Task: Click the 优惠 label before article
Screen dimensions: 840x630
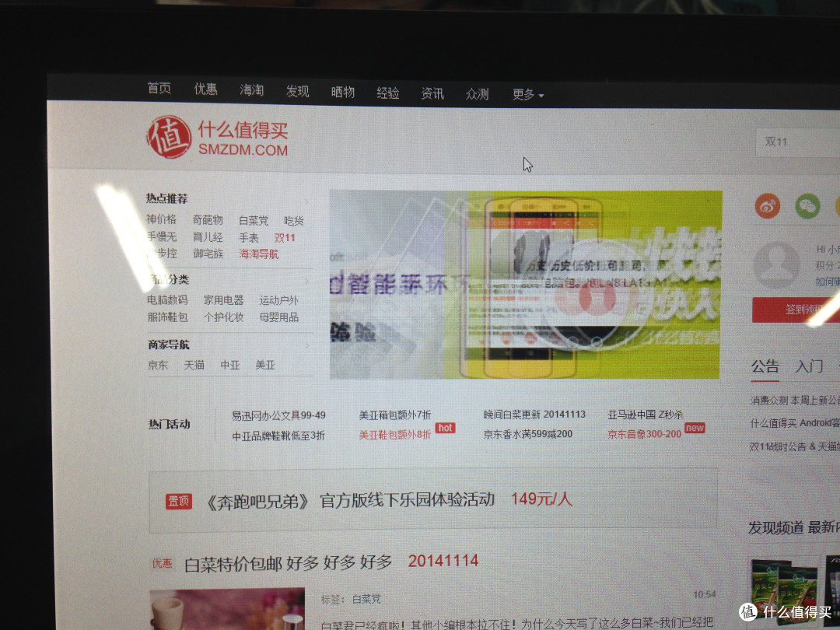Action: (163, 563)
